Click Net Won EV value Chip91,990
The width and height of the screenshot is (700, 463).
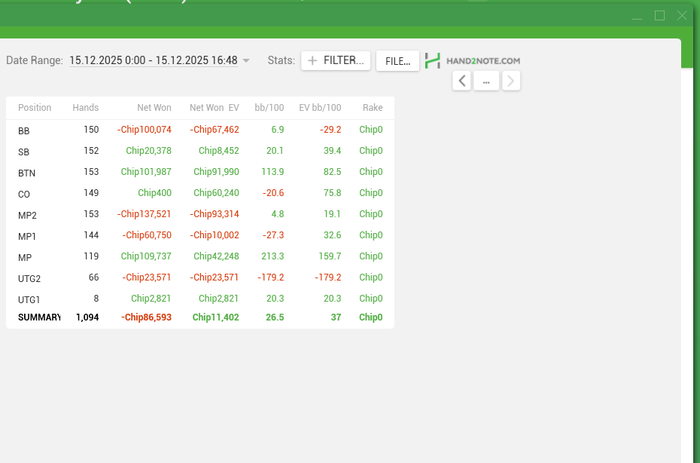(x=216, y=171)
